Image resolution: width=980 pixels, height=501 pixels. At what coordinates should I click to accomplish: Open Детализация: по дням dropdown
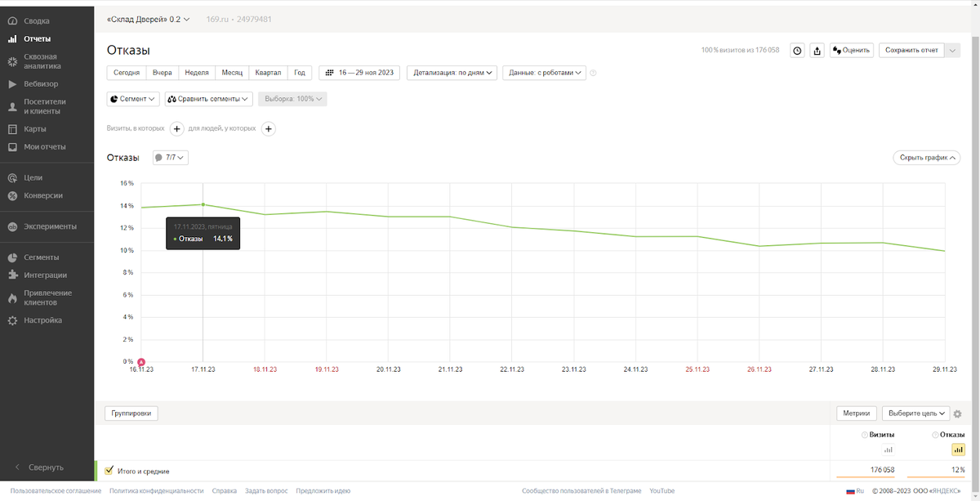pyautogui.click(x=452, y=73)
